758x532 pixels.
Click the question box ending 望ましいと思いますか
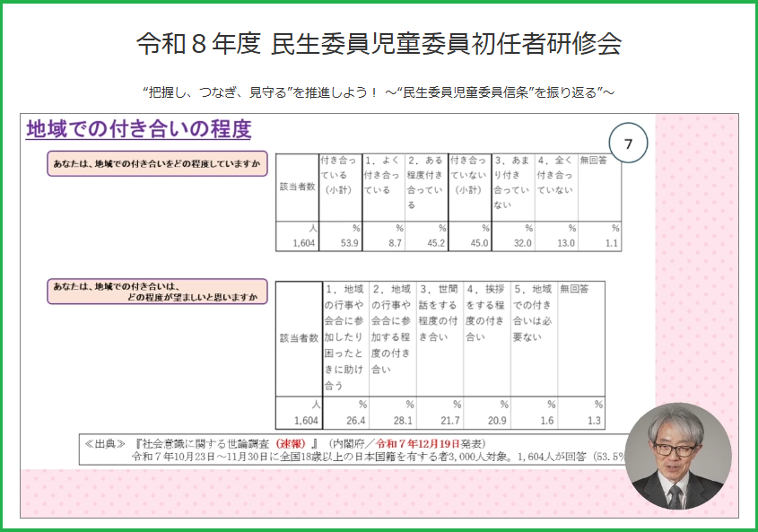[157, 291]
